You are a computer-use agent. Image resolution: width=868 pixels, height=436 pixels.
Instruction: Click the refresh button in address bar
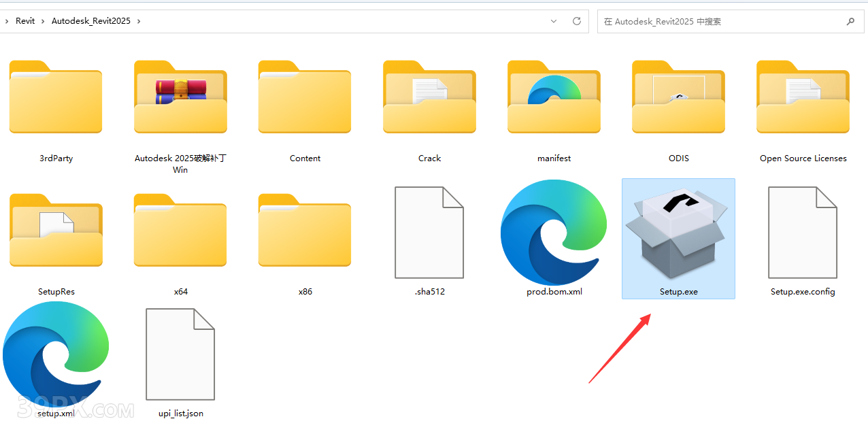coord(577,21)
